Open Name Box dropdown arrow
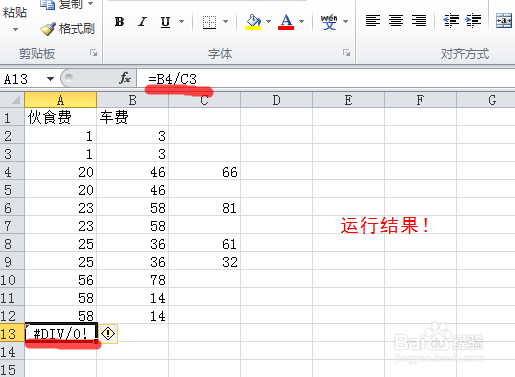 50,79
